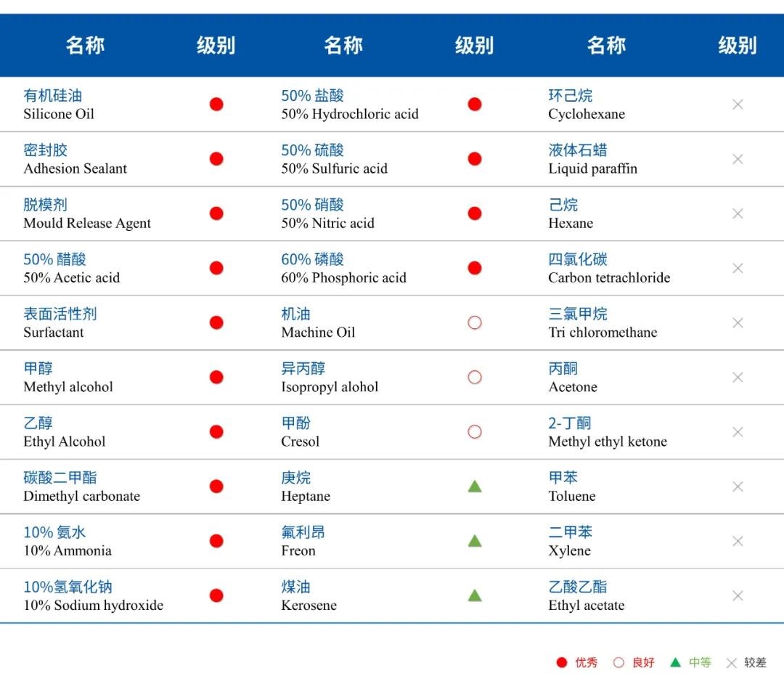This screenshot has width=784, height=684.
Task: Select the red dot for 50% Hydrochloric acid
Action: click(x=475, y=105)
